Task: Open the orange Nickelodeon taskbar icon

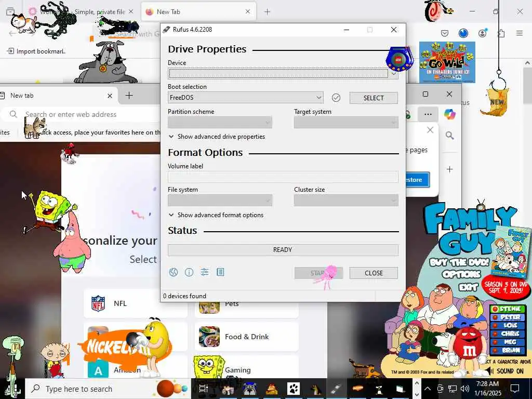Action: (358, 389)
